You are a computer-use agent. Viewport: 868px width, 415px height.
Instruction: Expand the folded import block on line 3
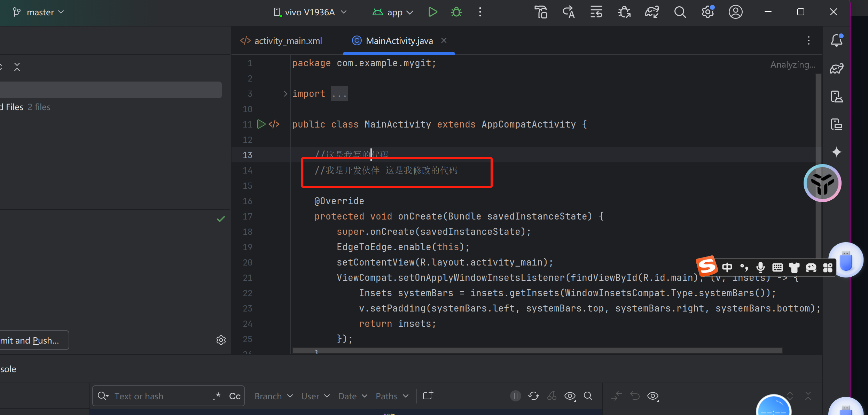click(286, 93)
